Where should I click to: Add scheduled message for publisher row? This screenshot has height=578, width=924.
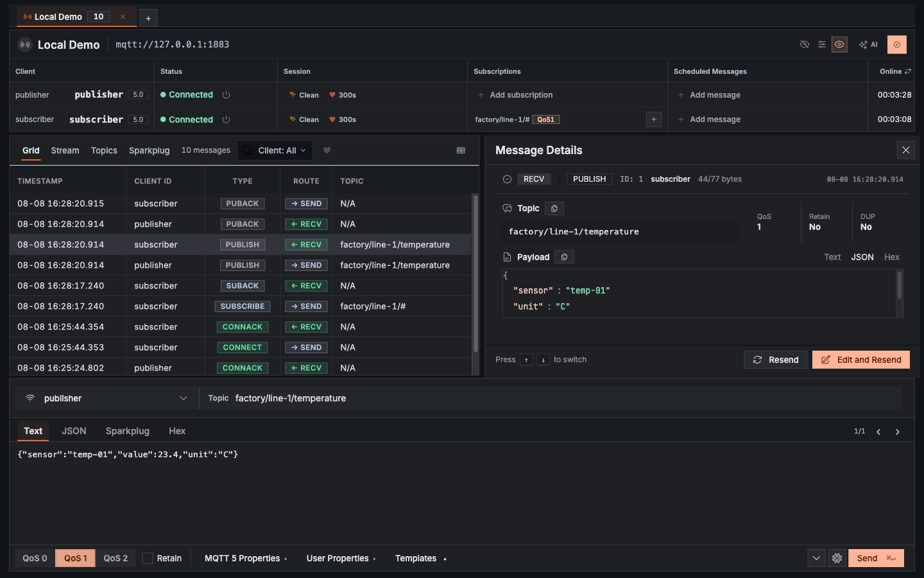coord(709,94)
